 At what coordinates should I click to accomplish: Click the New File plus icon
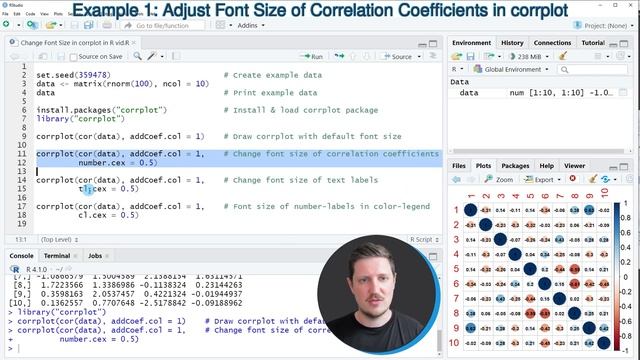click(x=6, y=24)
